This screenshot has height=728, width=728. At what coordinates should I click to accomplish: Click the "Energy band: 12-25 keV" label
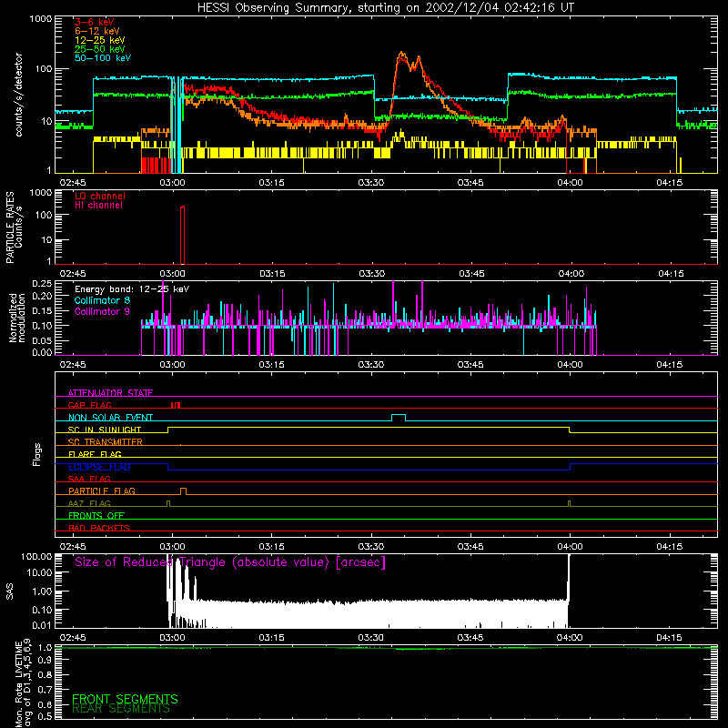[132, 289]
